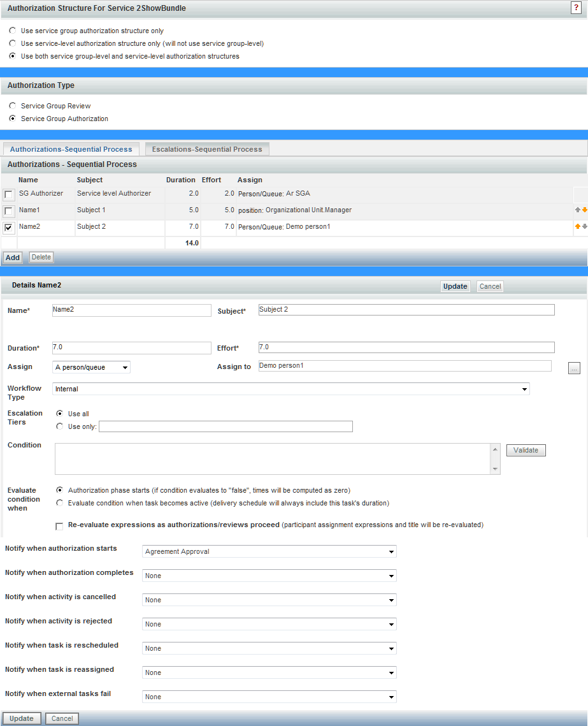Move Name1 row down arrow

(585, 210)
